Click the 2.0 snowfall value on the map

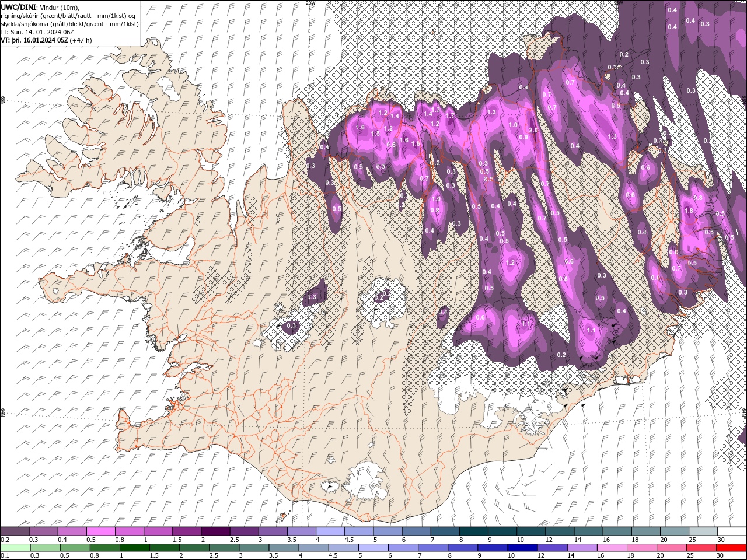pyautogui.click(x=533, y=130)
